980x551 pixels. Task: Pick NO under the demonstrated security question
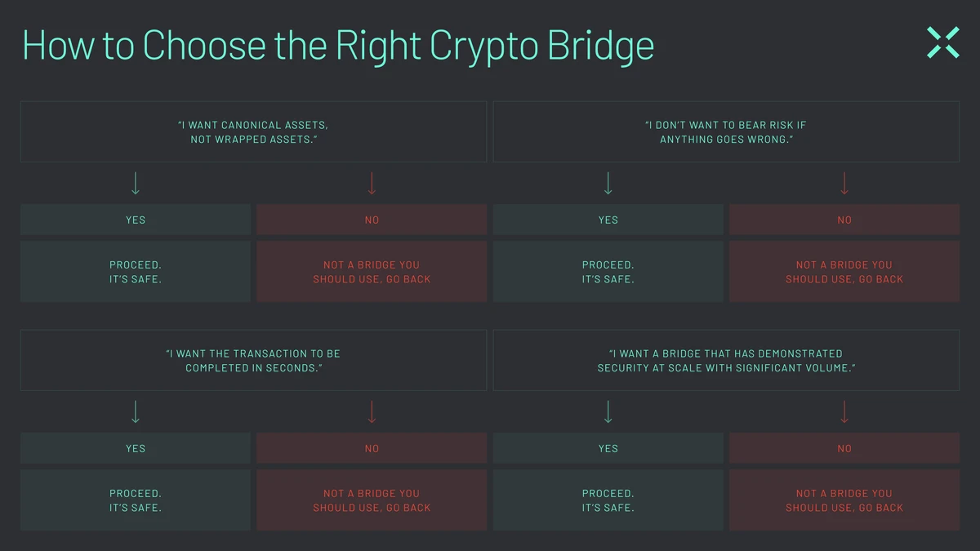(844, 448)
